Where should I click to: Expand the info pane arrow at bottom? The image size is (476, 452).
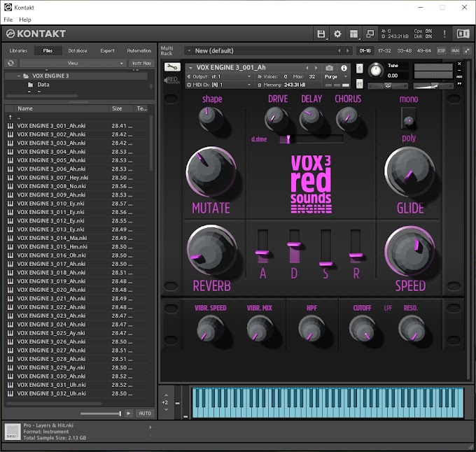150,427
